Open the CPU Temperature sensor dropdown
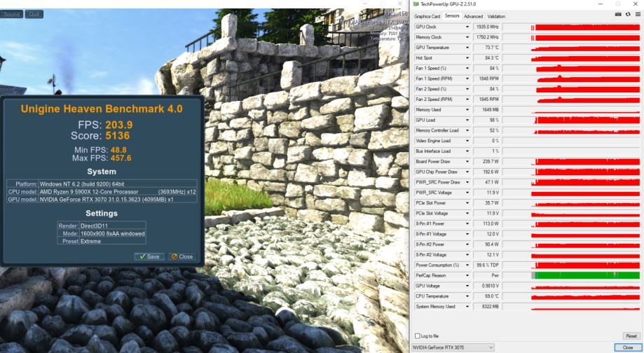The height and width of the screenshot is (353, 644). (x=467, y=296)
